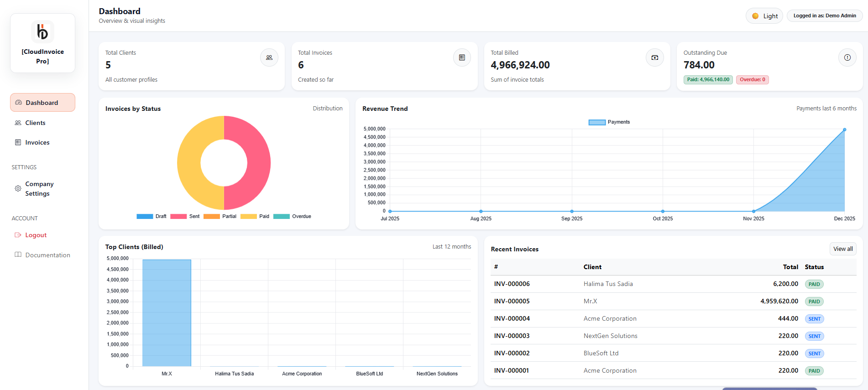Click the Outstanding Due alert icon
This screenshot has width=868, height=390.
tap(847, 57)
